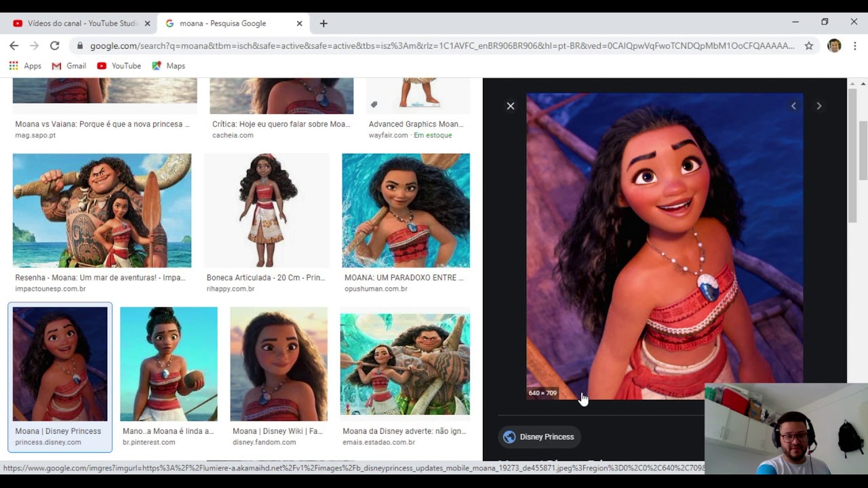
Task: Open the emais.estadao.com.br source link
Action: pyautogui.click(x=378, y=443)
